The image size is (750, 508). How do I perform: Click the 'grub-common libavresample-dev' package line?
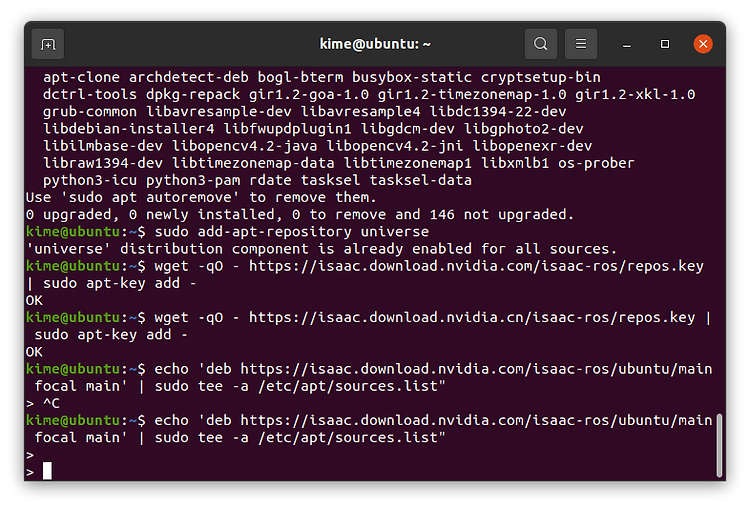tap(305, 111)
